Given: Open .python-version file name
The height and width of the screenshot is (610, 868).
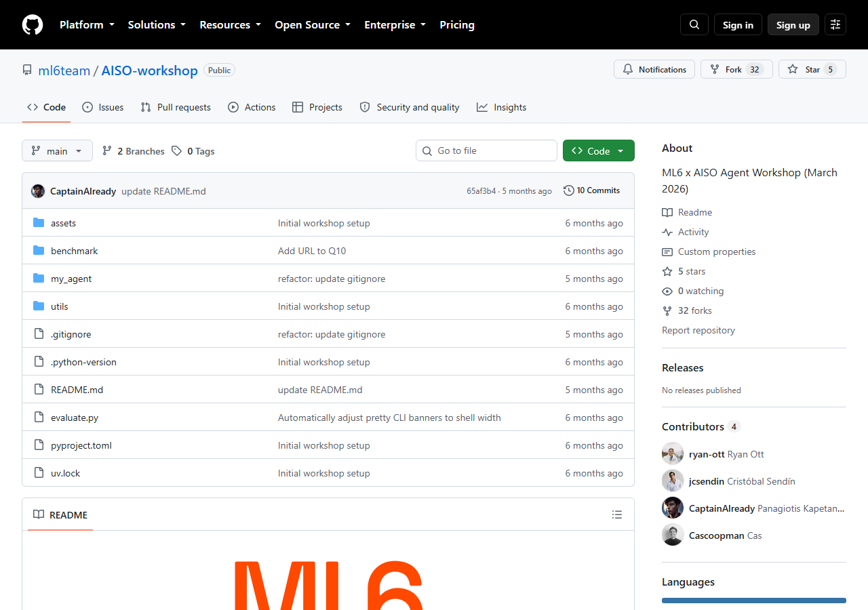Looking at the screenshot, I should click(x=83, y=362).
